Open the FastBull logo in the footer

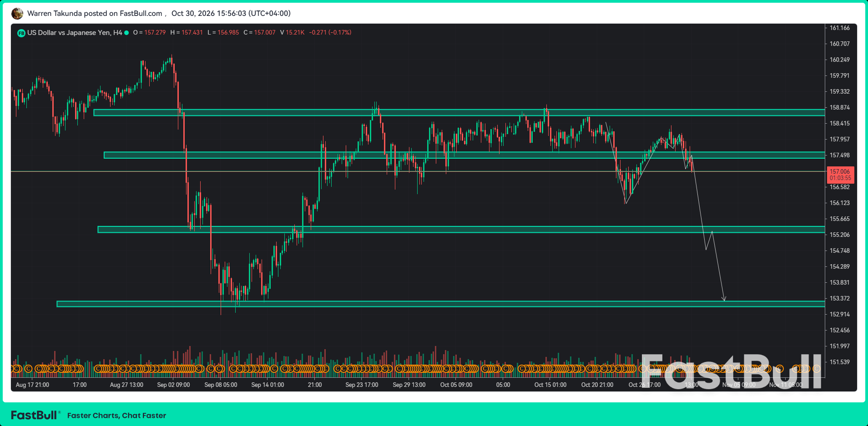[x=35, y=415]
